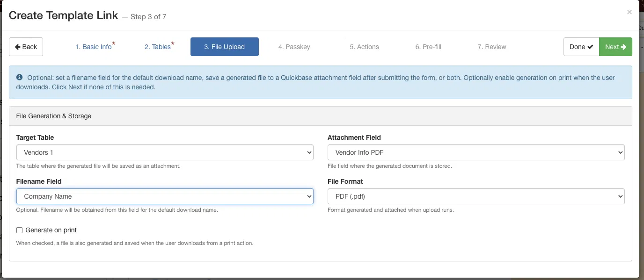Click the 'Step 3 of 7' subtitle
This screenshot has height=280, width=644.
point(148,17)
